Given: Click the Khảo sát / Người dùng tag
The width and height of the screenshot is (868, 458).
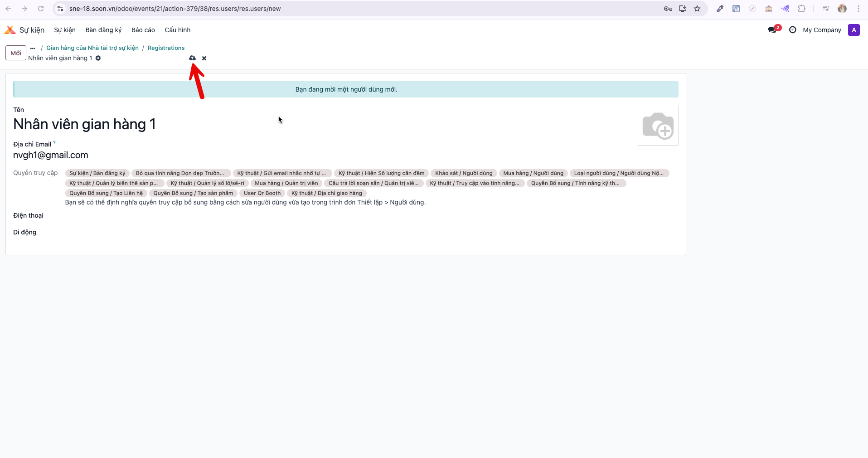Looking at the screenshot, I should pyautogui.click(x=464, y=173).
